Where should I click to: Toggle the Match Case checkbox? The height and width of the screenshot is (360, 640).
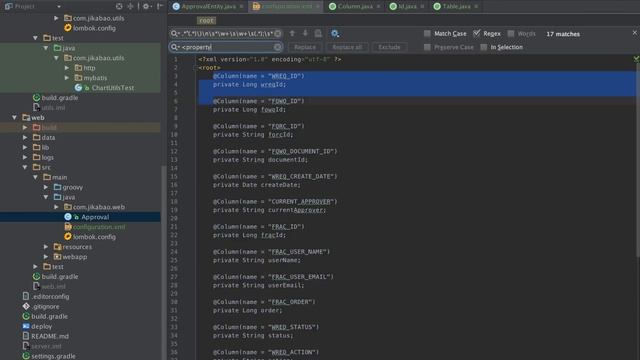427,33
